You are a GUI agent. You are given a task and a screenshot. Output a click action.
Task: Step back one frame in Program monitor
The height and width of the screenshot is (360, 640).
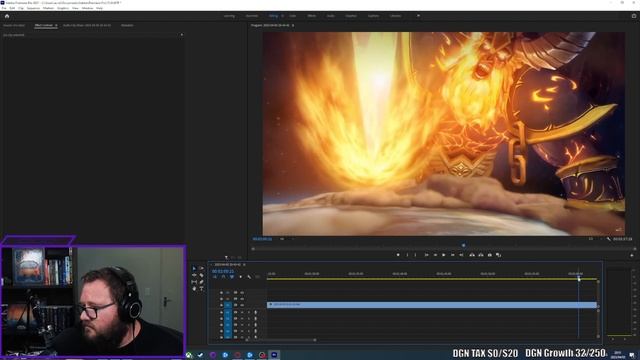click(435, 255)
